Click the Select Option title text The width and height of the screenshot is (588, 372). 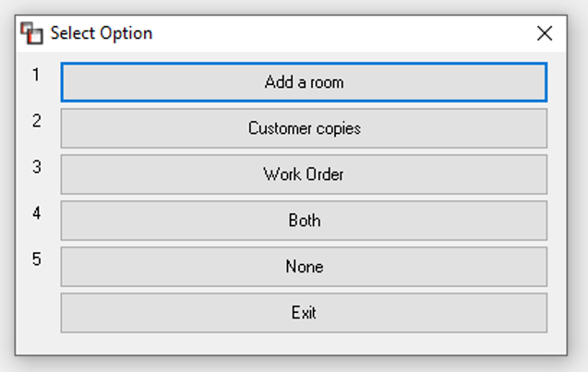click(x=102, y=33)
